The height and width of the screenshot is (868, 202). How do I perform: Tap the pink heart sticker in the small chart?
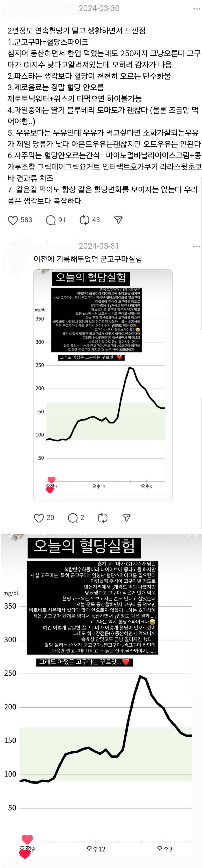[51, 480]
